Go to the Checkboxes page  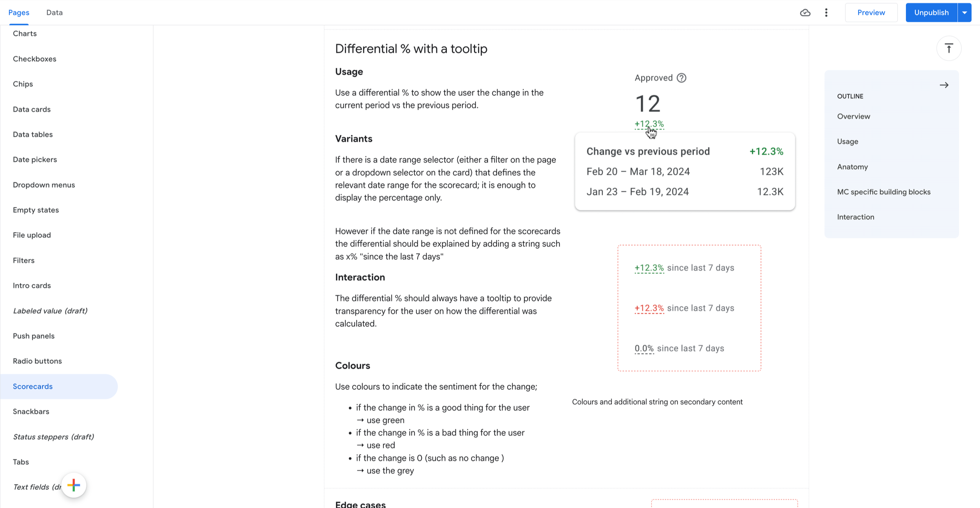[34, 59]
